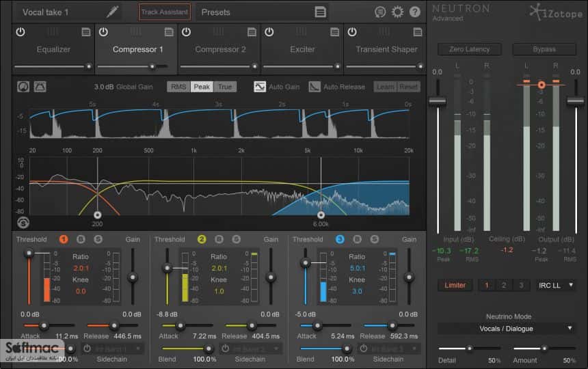Click the crossover reset icon below spectrum
Viewport: 588px width, 369px height.
click(23, 223)
